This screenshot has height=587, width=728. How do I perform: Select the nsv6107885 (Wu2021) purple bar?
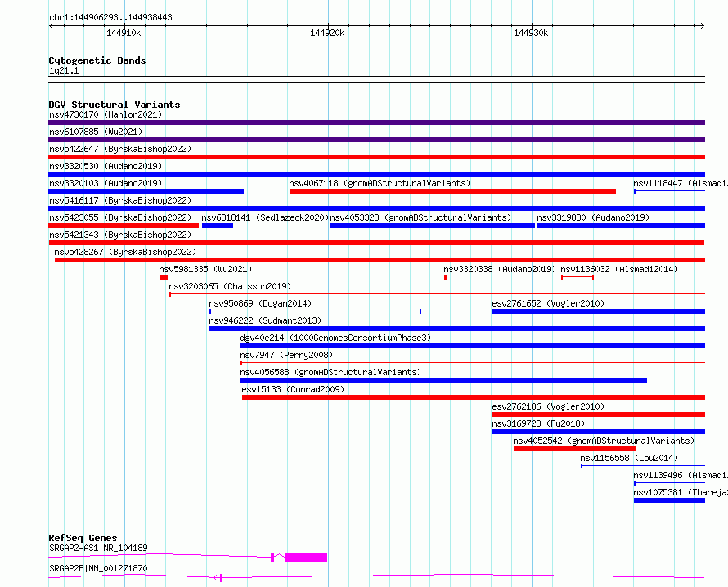[x=376, y=140]
